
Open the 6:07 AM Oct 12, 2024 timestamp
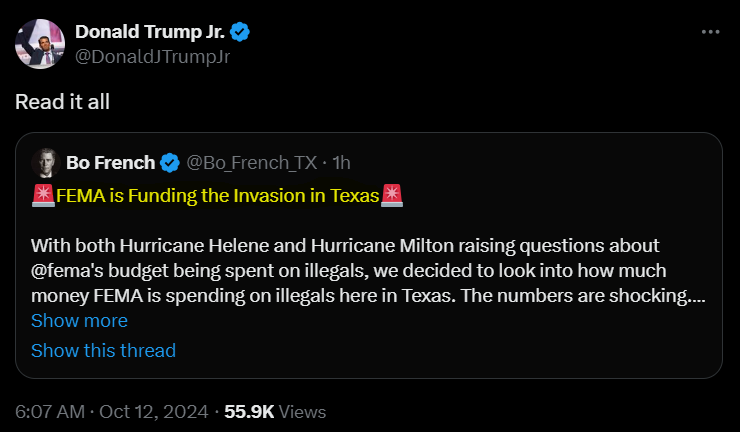pos(109,411)
